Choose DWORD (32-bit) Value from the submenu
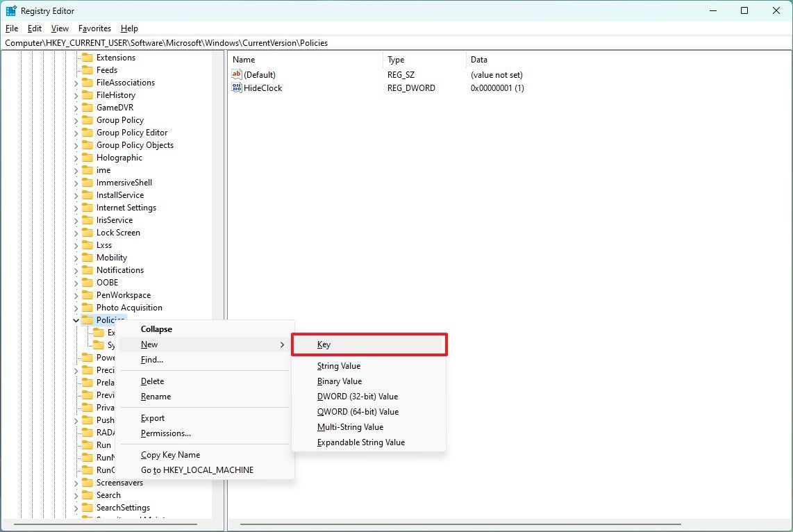 [x=358, y=396]
